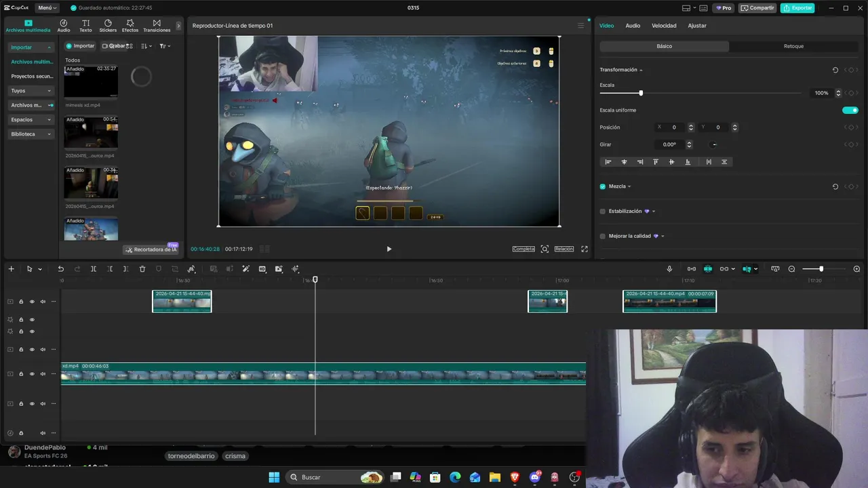Zoom out the timeline with minus magnifier

pyautogui.click(x=791, y=269)
